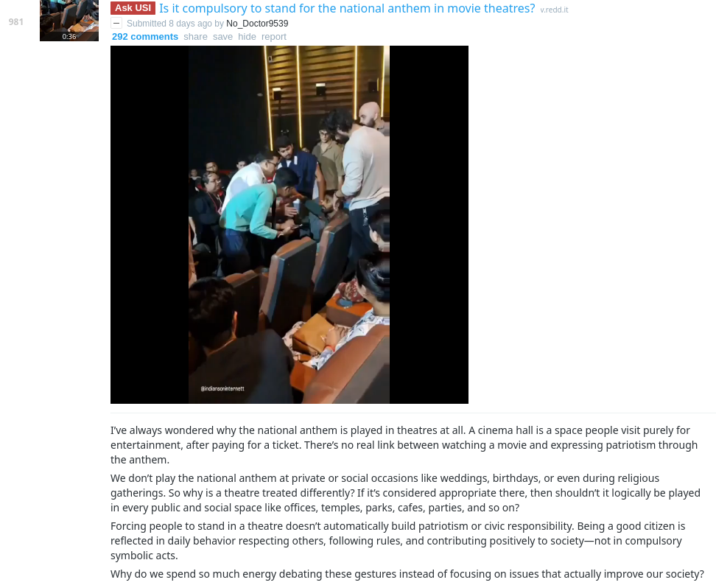Open the national anthem post title

tap(347, 8)
